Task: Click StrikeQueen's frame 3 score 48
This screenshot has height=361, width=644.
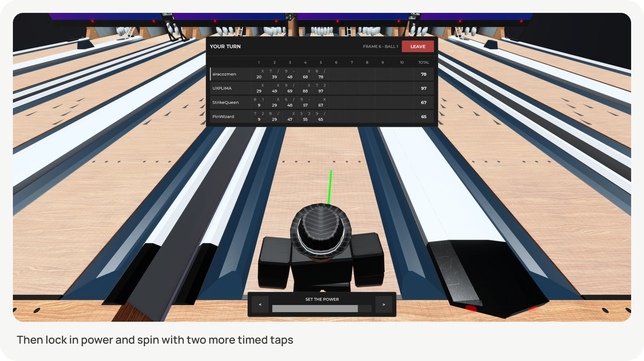Action: [289, 105]
